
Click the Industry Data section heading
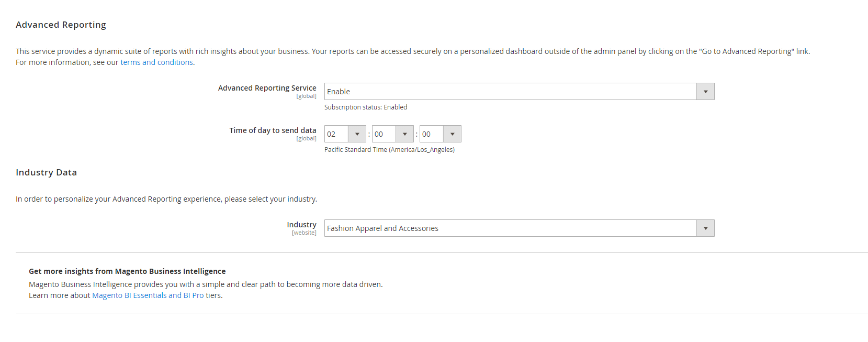pyautogui.click(x=46, y=172)
